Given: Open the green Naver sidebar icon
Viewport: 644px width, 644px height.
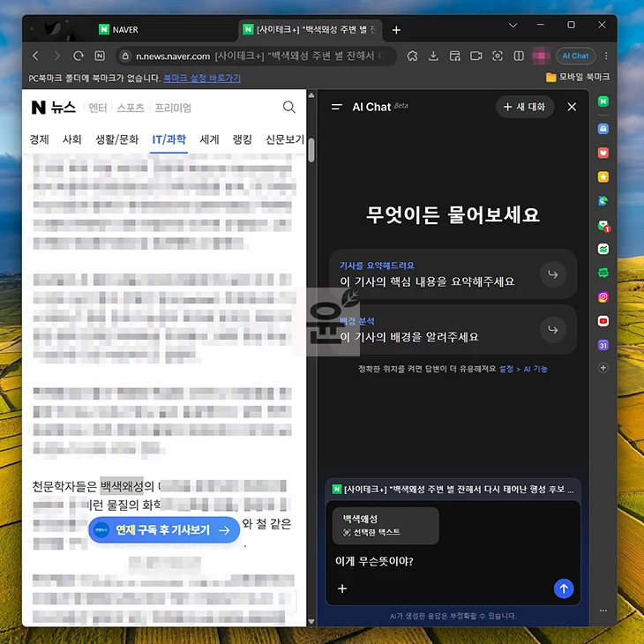Looking at the screenshot, I should (x=603, y=101).
